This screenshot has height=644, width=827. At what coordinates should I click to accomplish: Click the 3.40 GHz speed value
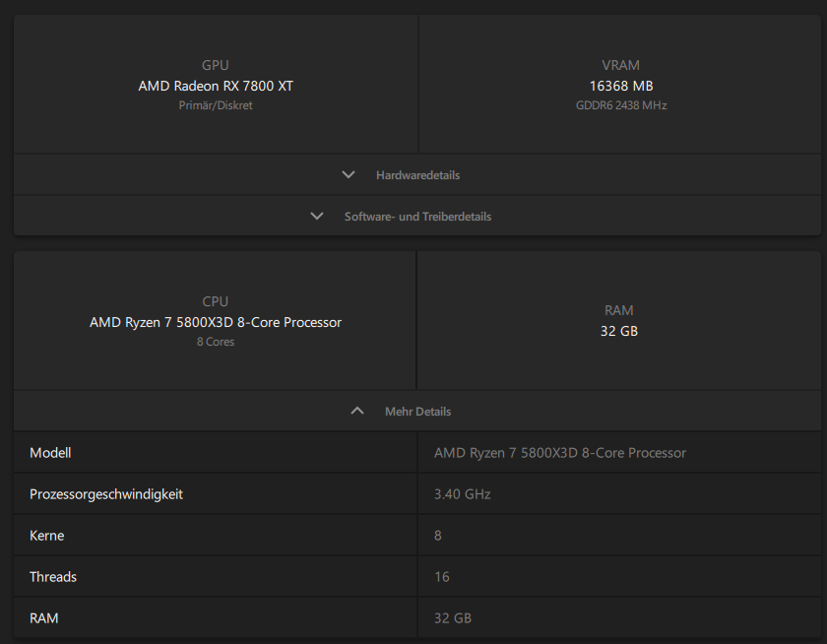[462, 494]
